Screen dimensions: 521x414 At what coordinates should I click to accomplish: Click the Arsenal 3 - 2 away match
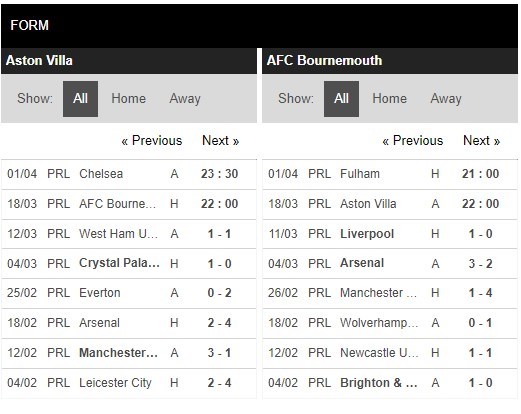point(390,264)
